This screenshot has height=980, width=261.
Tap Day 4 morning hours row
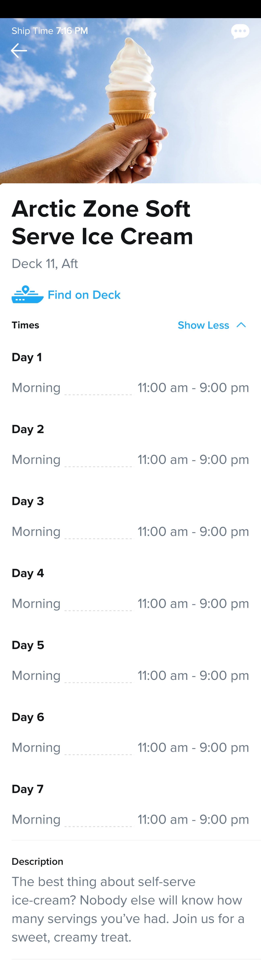[x=130, y=603]
